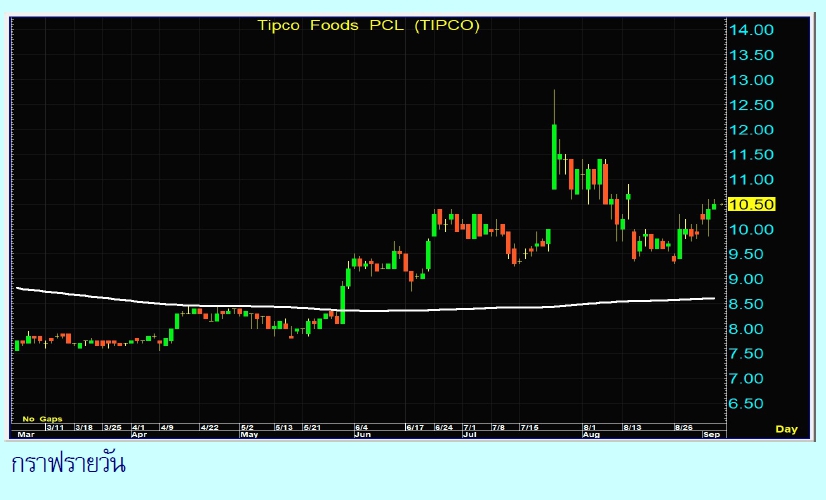Click the Sep month label on time axis

click(711, 435)
